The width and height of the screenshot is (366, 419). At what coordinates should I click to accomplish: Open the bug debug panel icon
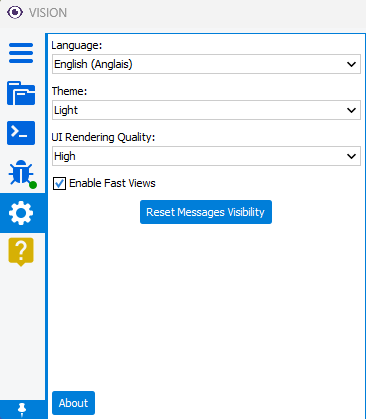[x=21, y=173]
